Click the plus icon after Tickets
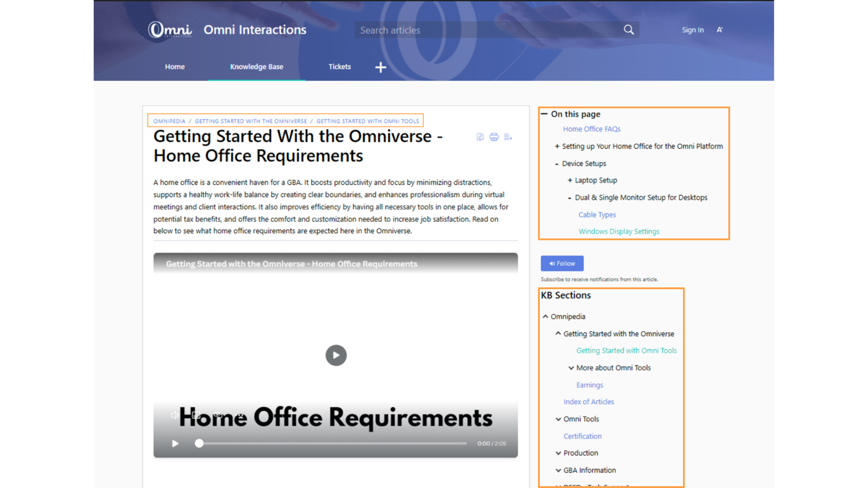The height and width of the screenshot is (488, 868). [381, 67]
